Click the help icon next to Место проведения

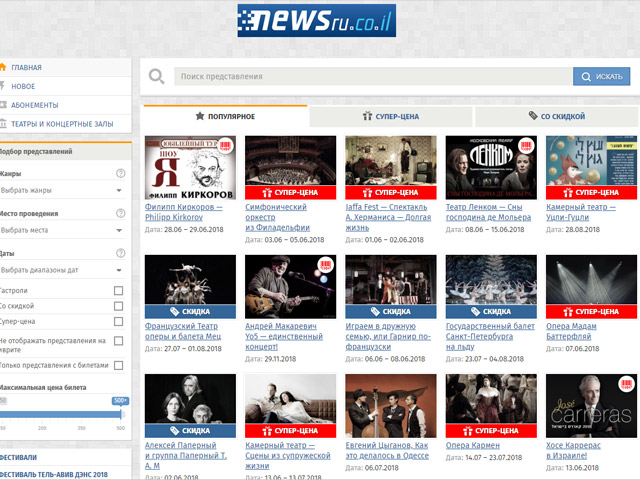click(120, 213)
